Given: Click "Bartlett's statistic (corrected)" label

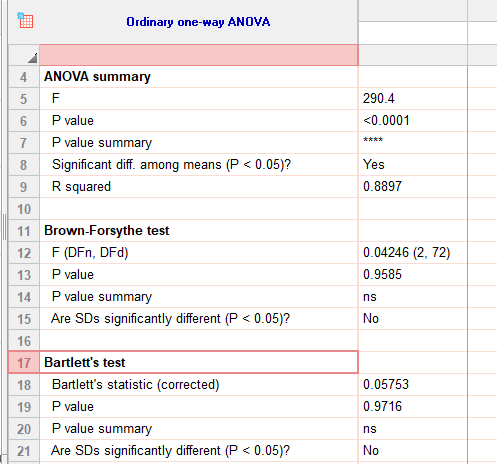Looking at the screenshot, I should coord(136,385).
